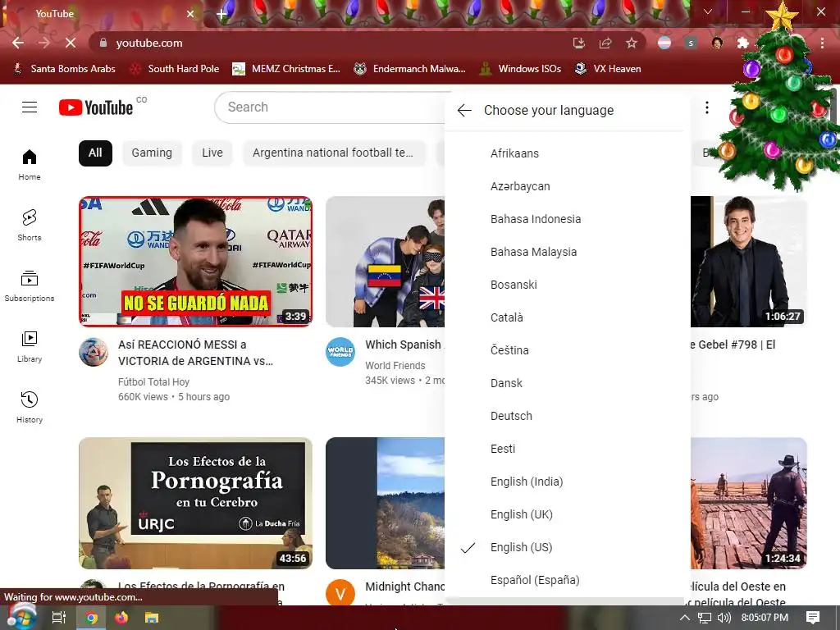Choose Deutsch language

point(568,416)
